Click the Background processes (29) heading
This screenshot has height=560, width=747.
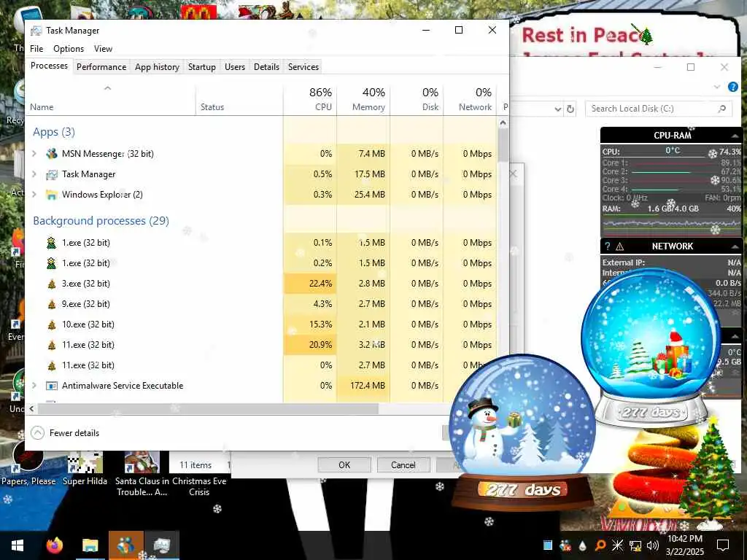pos(101,221)
